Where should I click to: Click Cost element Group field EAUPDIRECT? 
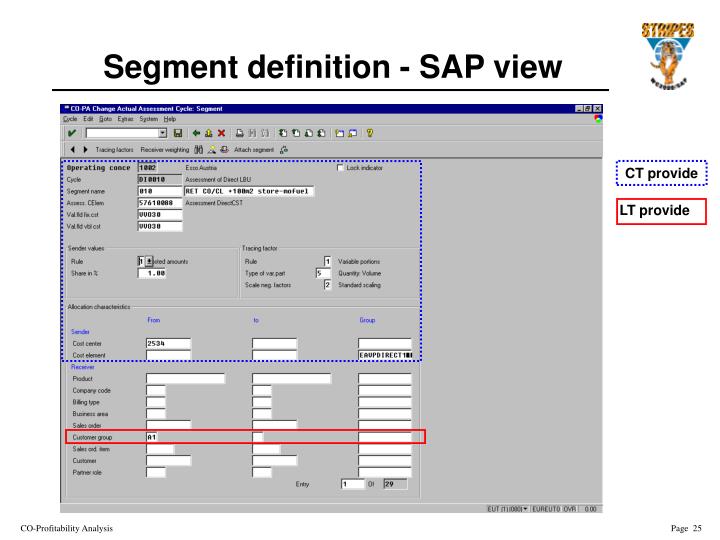coord(385,355)
